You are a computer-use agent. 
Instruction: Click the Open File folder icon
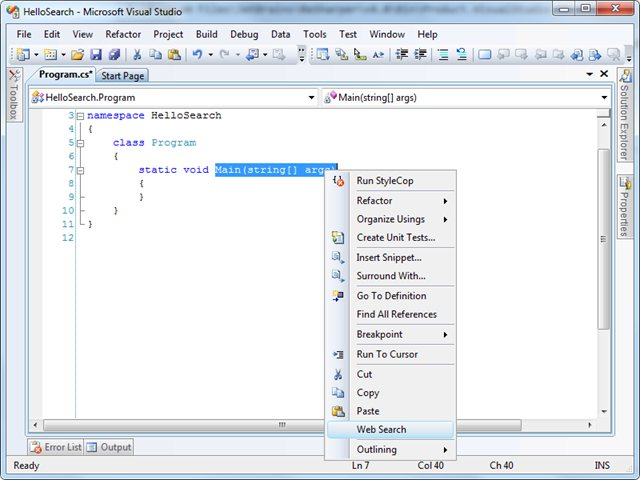point(78,54)
